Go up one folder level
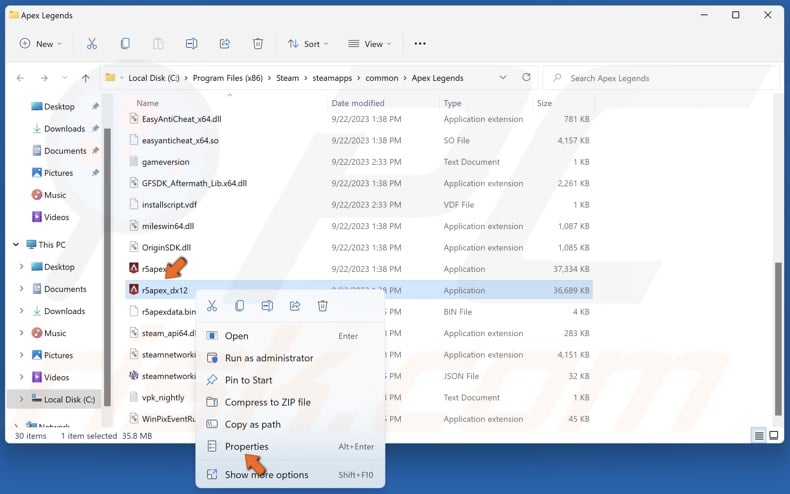The width and height of the screenshot is (790, 494). [86, 78]
